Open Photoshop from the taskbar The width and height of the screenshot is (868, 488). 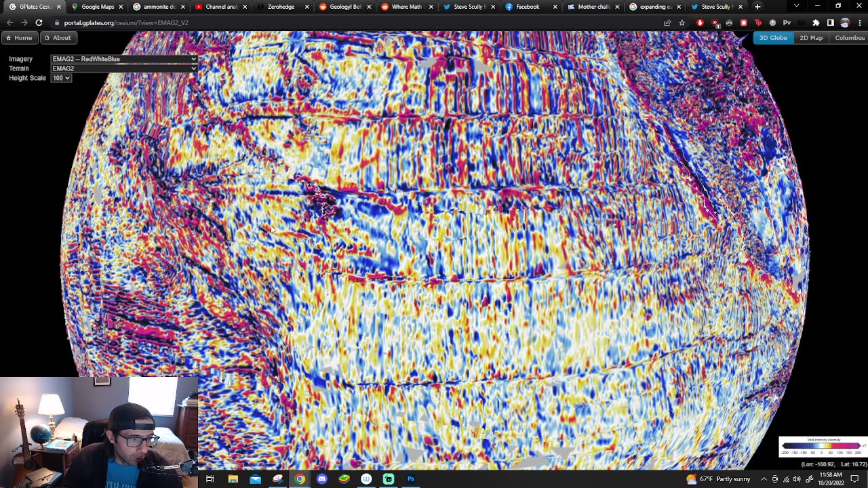(x=411, y=479)
